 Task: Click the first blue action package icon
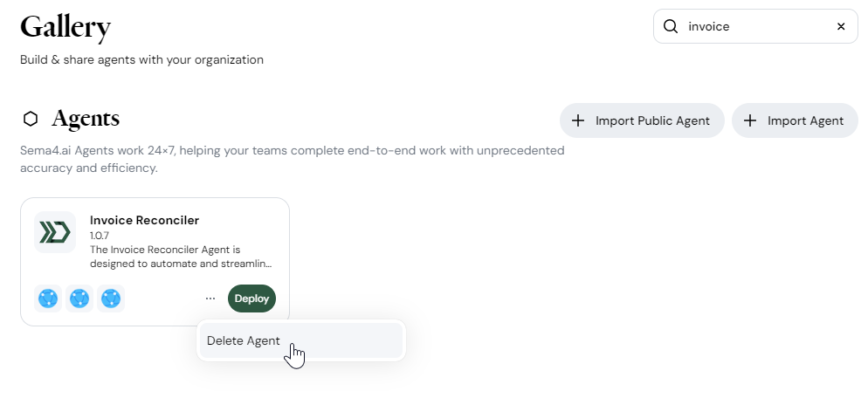coord(48,298)
